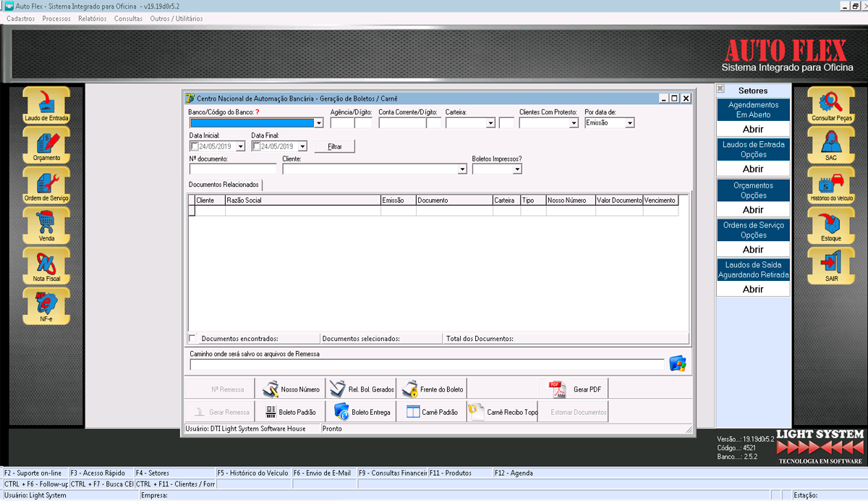Focus the Nº documento input field
This screenshot has width=868, height=501.
[233, 169]
